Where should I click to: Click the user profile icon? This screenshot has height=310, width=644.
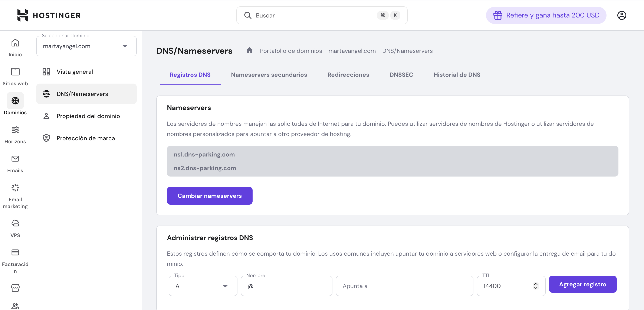[x=621, y=15]
